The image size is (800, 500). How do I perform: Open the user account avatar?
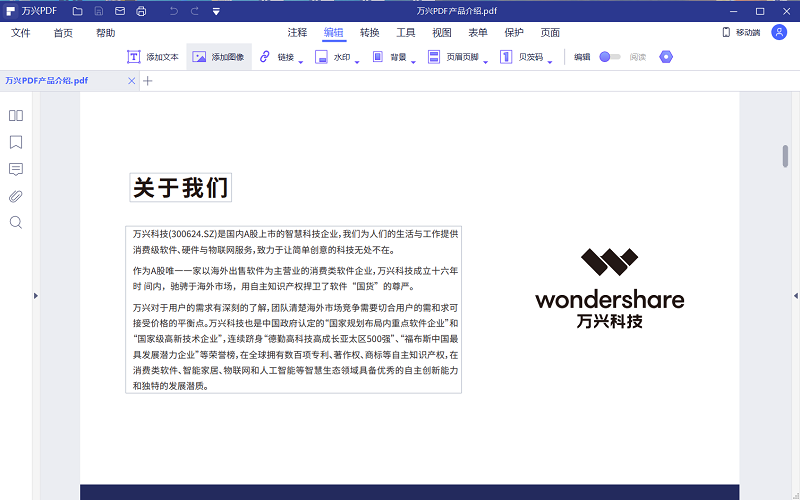tap(779, 32)
